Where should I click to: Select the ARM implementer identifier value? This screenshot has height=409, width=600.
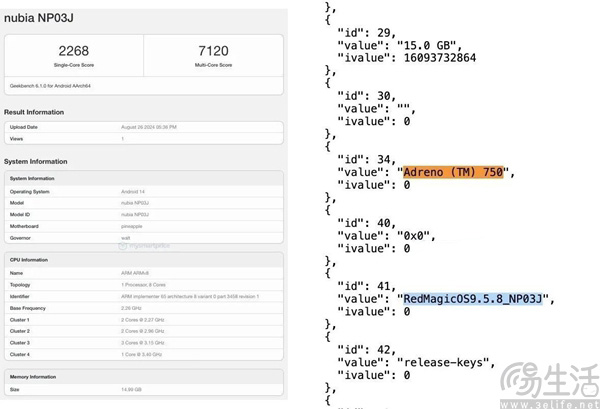[190, 297]
